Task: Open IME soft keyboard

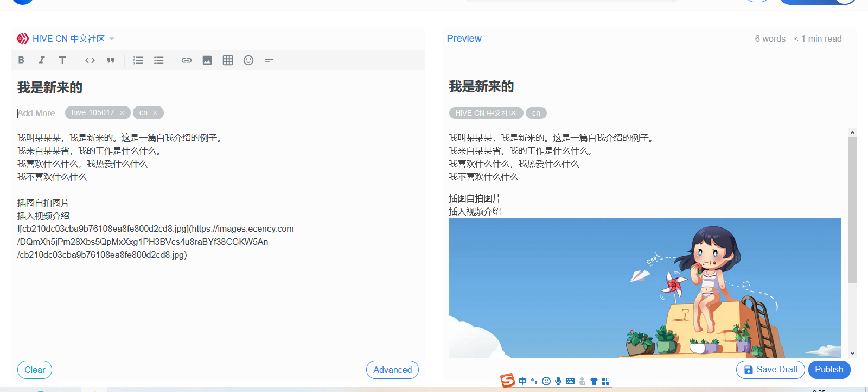Action: (x=570, y=381)
